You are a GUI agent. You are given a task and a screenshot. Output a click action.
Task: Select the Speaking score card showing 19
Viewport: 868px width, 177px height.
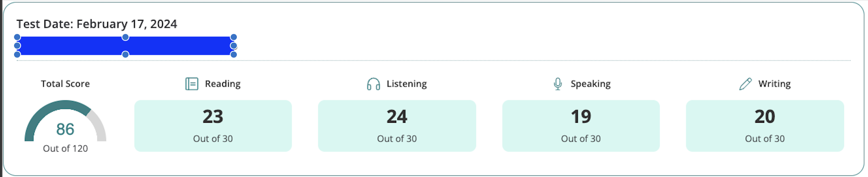coord(581,126)
